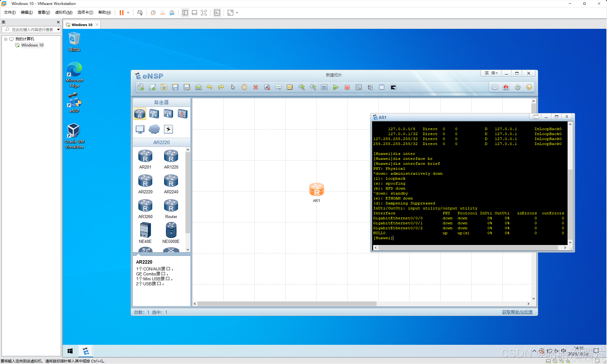Open the eNSP 菜单 dropdown menu
Screen dimensions: 607x364
(491, 73)
